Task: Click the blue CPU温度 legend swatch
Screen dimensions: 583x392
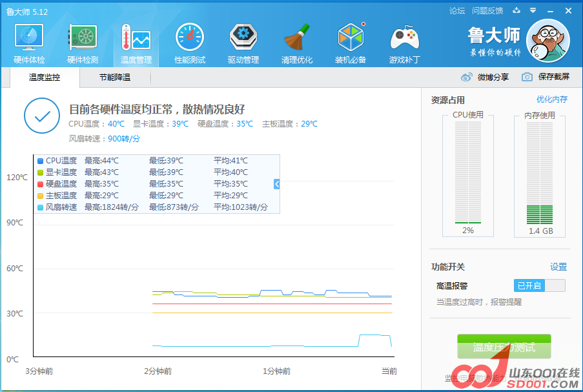Action: pos(41,161)
